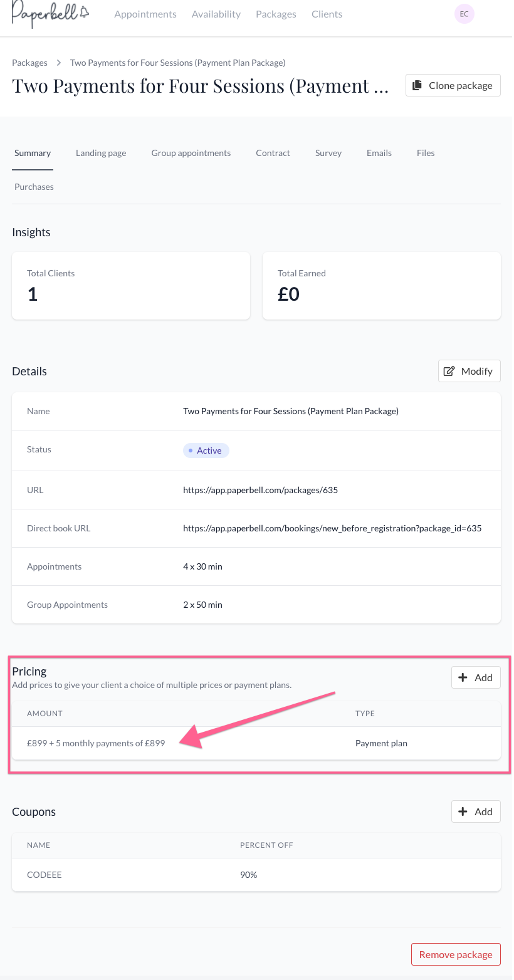Select the Emails tab
514x980 pixels.
coord(379,153)
